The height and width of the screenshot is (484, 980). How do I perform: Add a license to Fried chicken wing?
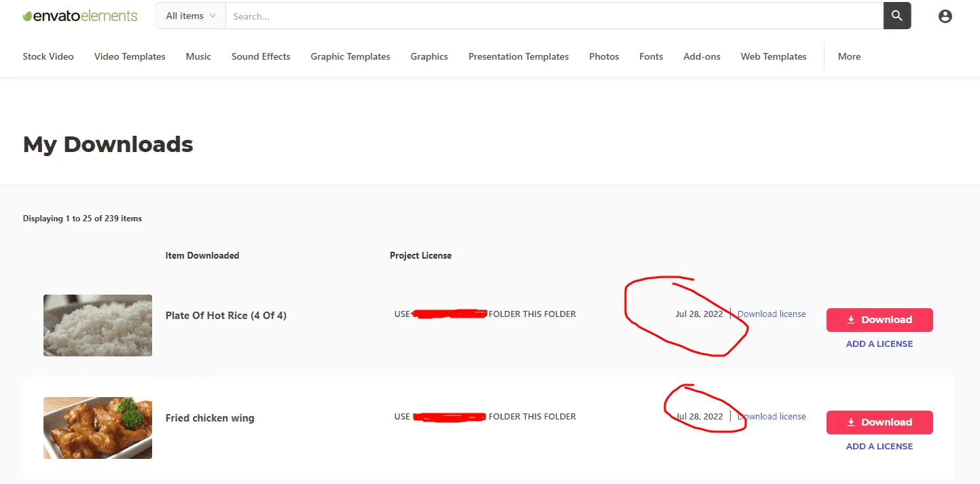(879, 446)
